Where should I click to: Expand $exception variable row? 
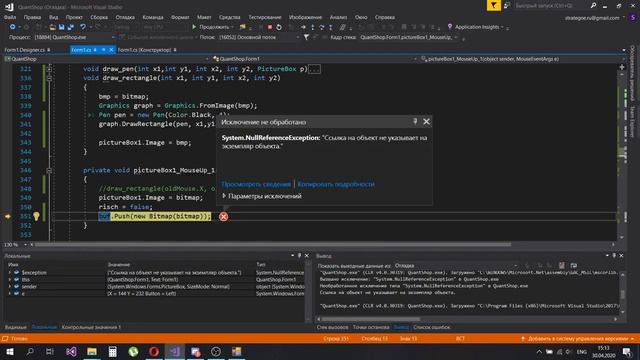click(x=10, y=273)
